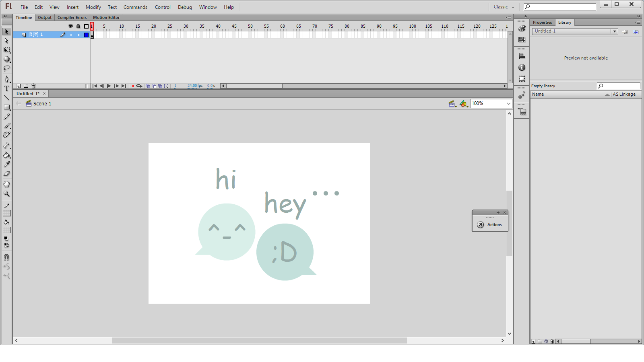644x362 pixels.
Task: Open the Info panel icon
Action: pos(522,68)
